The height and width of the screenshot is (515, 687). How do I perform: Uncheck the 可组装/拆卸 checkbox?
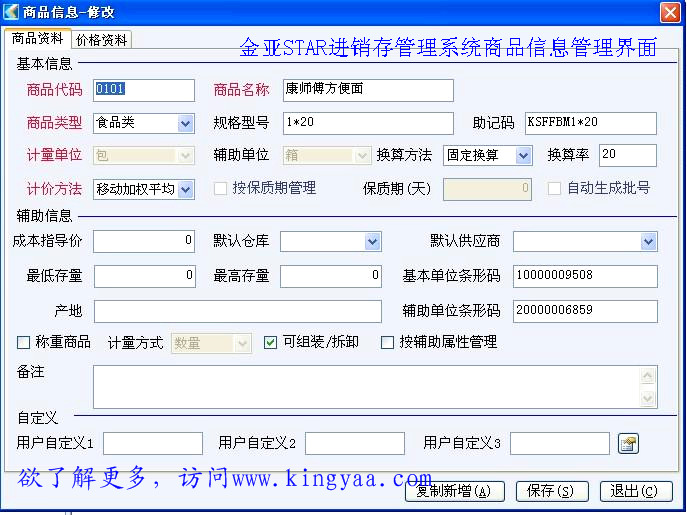(x=271, y=343)
